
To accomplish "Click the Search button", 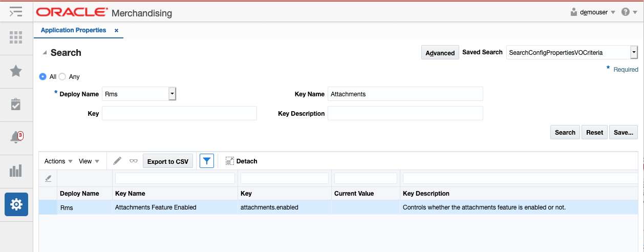I will point(565,132).
